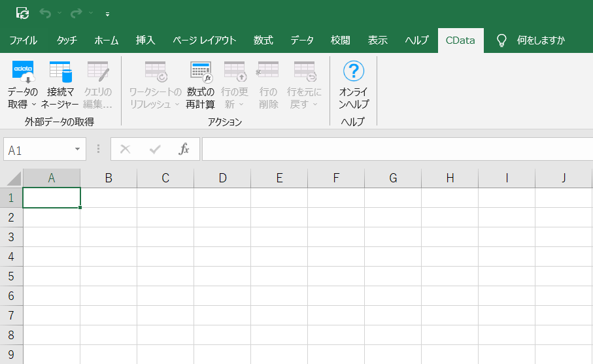Select cell C3 in the worksheet
This screenshot has height=364, width=593.
coord(165,237)
